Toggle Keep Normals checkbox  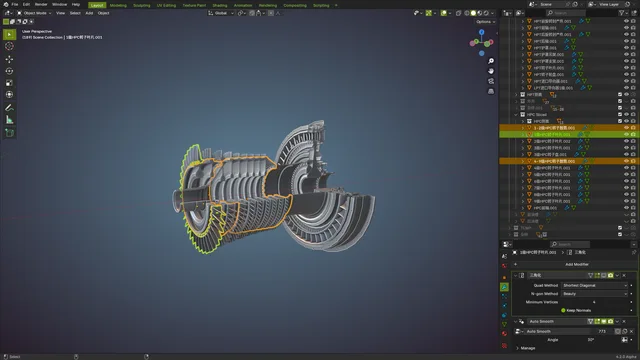click(563, 310)
